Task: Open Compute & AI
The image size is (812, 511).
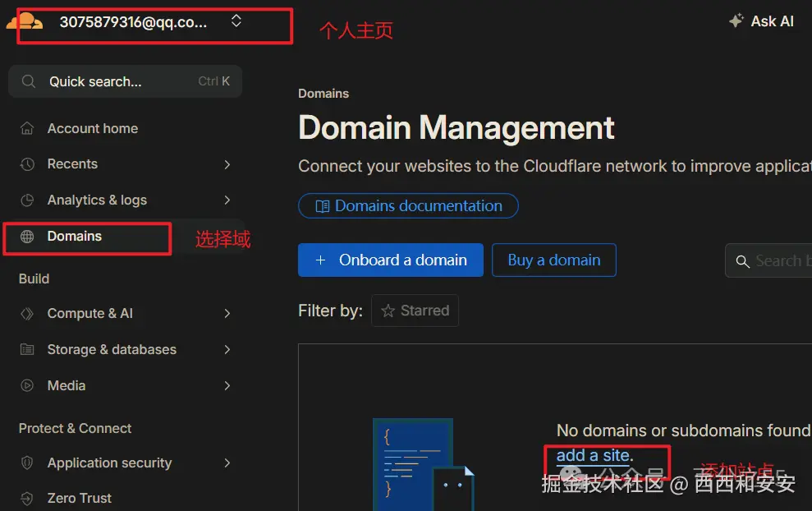Action: 90,314
